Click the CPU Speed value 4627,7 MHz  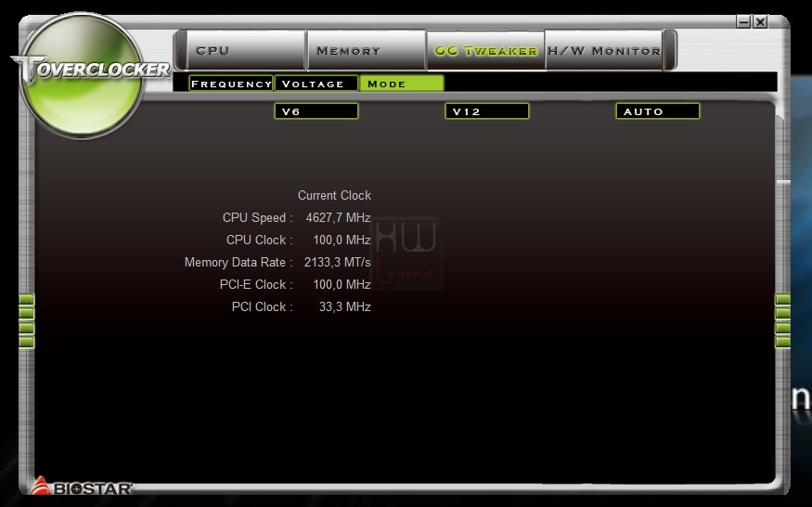[338, 217]
